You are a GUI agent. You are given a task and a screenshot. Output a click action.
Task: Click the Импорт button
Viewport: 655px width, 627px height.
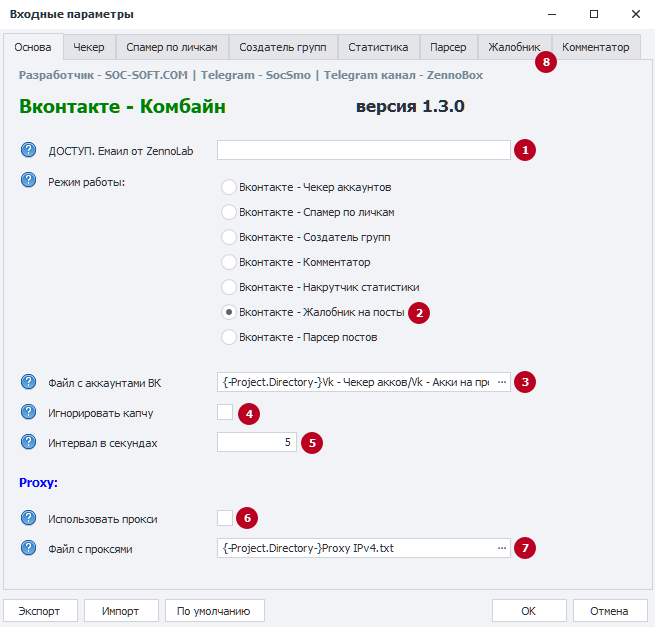coord(121,611)
